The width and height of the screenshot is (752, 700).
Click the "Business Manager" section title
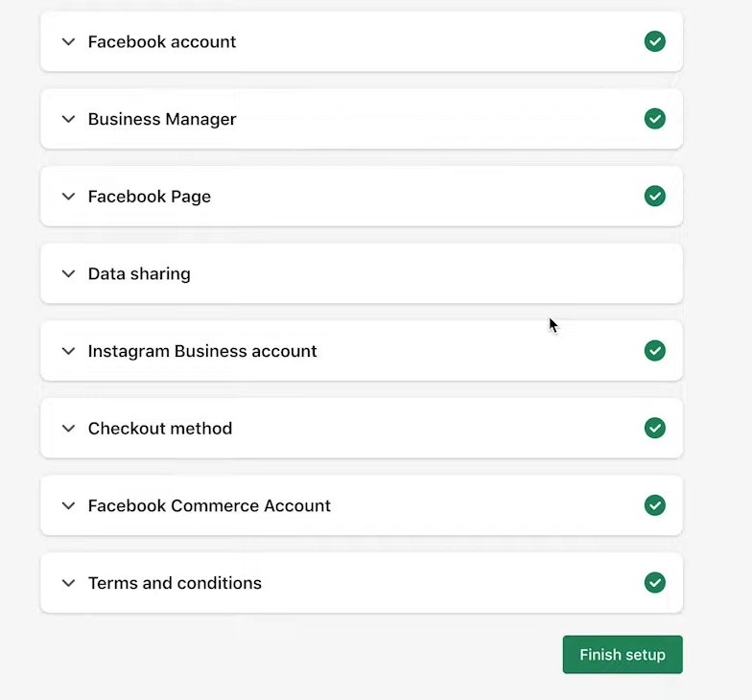(162, 119)
